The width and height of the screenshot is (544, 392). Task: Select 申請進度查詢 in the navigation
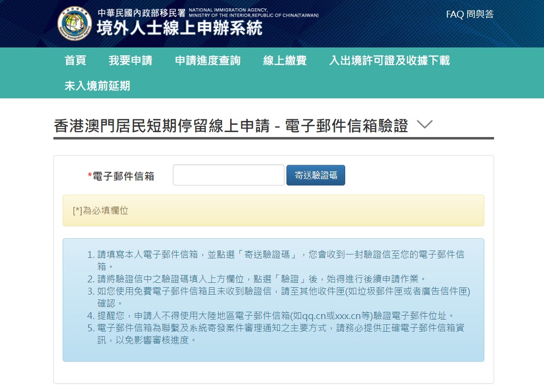pyautogui.click(x=208, y=60)
